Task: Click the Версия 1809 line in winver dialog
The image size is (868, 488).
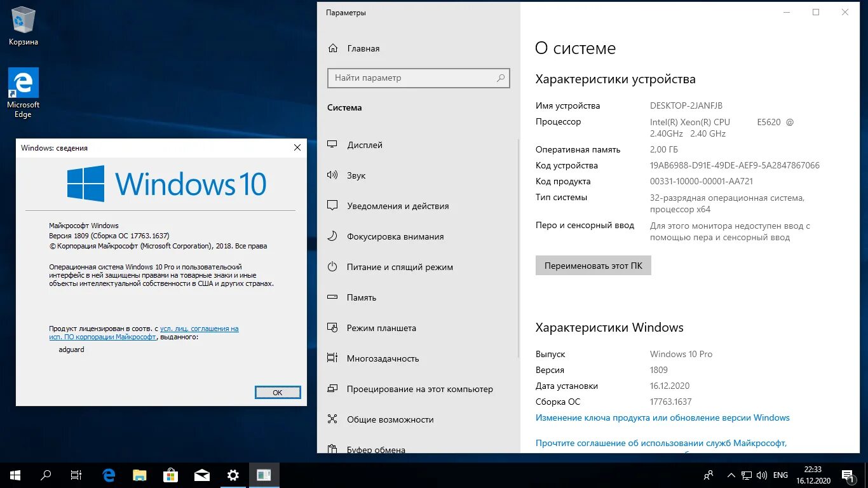Action: click(x=109, y=236)
